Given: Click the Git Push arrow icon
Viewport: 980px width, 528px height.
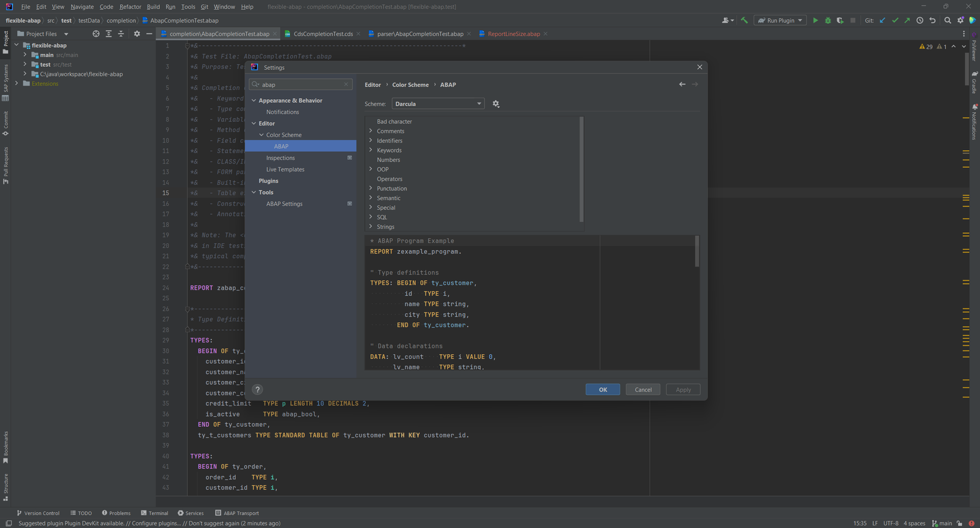Looking at the screenshot, I should 907,20.
